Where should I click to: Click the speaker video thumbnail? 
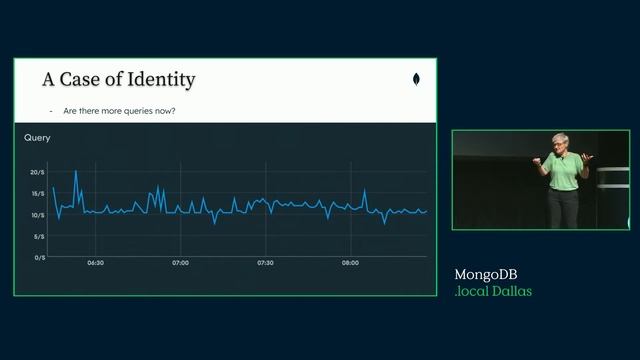pyautogui.click(x=541, y=180)
